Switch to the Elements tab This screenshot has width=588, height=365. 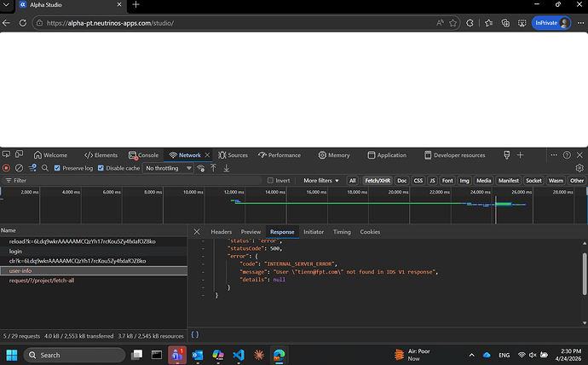101,155
